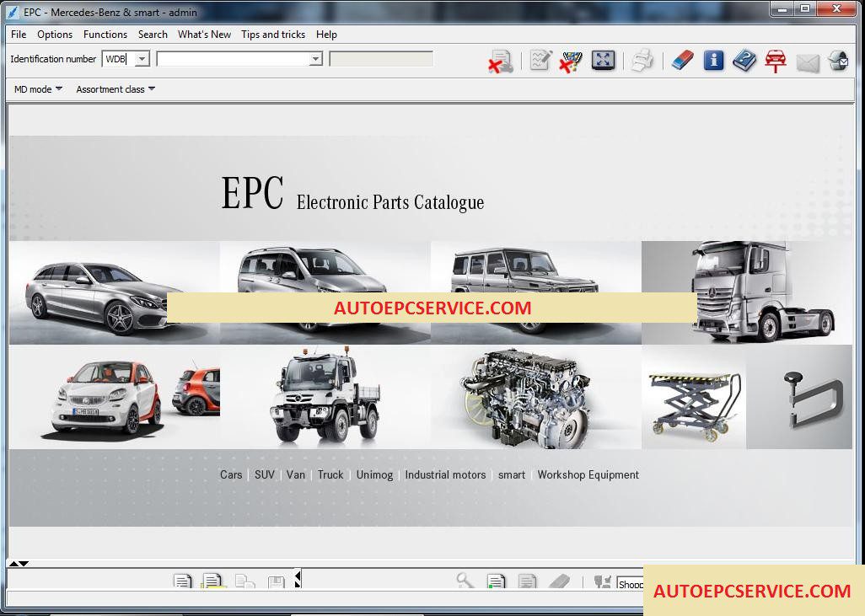Screen dimensions: 865x616
Task: Open the What's New menu
Action: pyautogui.click(x=204, y=35)
